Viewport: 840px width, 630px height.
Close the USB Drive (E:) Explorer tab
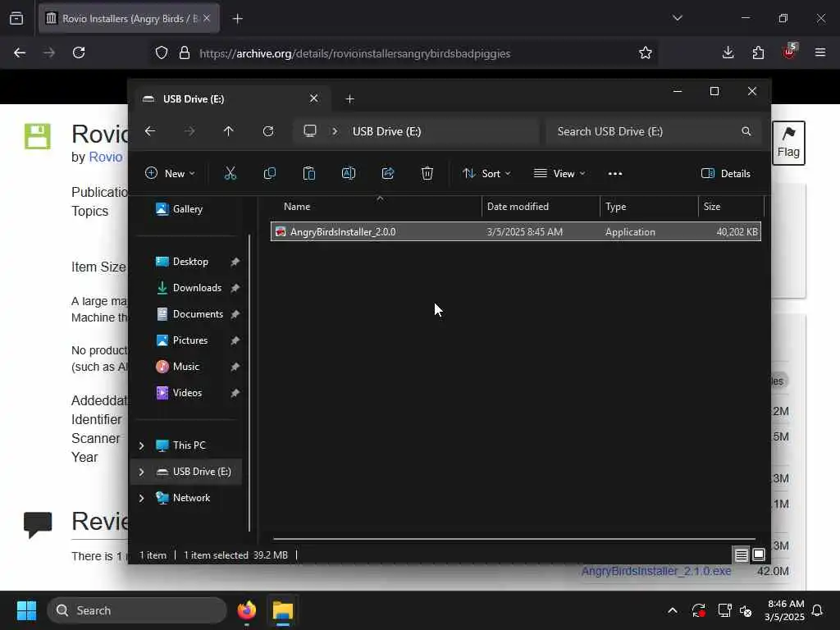(x=314, y=98)
